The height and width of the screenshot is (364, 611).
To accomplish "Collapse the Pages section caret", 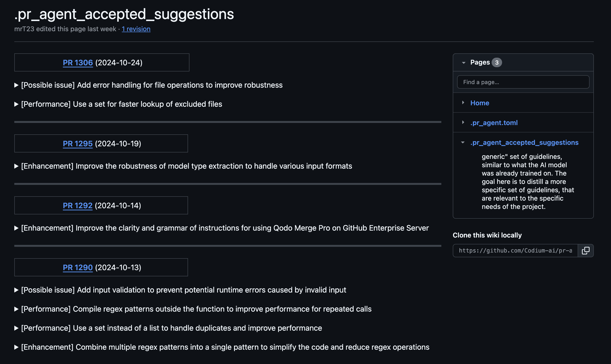I will tap(463, 63).
